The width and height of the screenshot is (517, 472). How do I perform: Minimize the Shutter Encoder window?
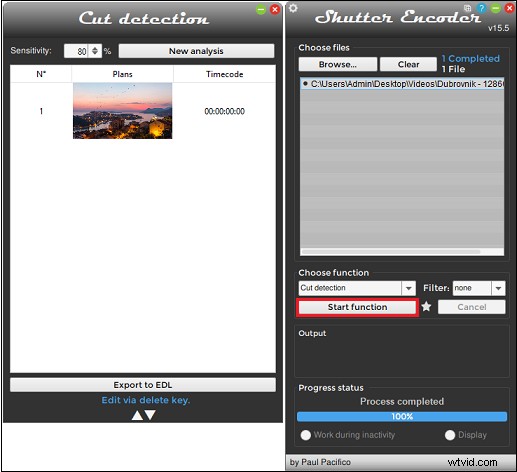click(496, 8)
